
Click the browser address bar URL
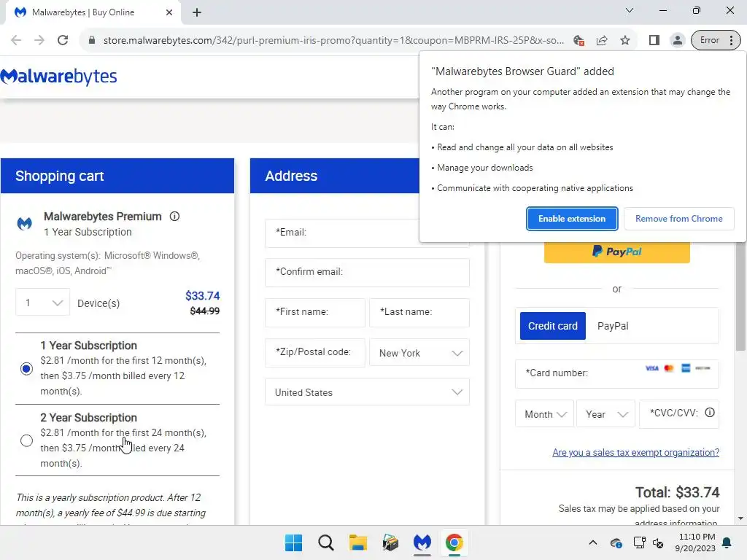coord(333,40)
